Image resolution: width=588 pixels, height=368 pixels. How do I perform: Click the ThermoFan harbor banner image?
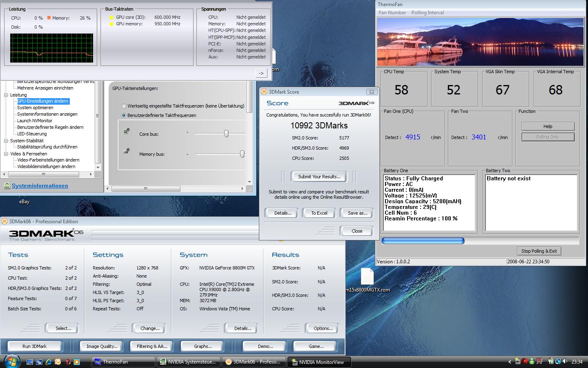click(x=480, y=42)
